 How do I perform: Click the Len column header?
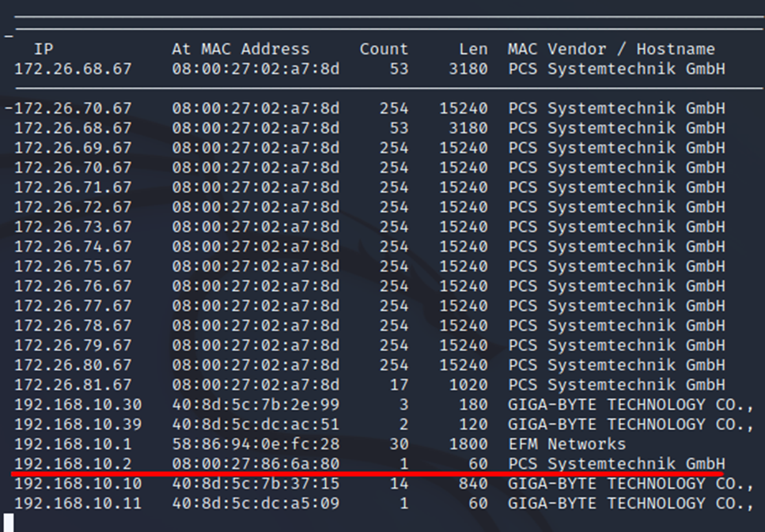(x=473, y=49)
